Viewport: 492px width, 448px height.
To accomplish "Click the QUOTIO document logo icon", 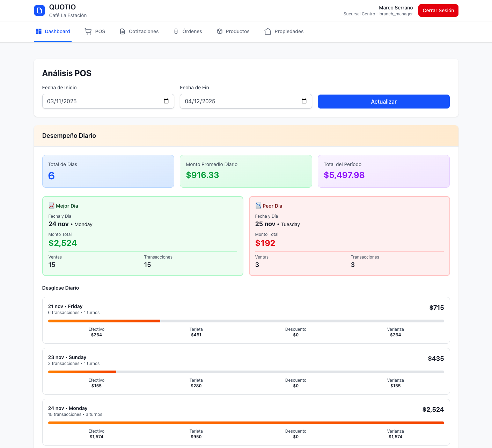I will click(39, 10).
